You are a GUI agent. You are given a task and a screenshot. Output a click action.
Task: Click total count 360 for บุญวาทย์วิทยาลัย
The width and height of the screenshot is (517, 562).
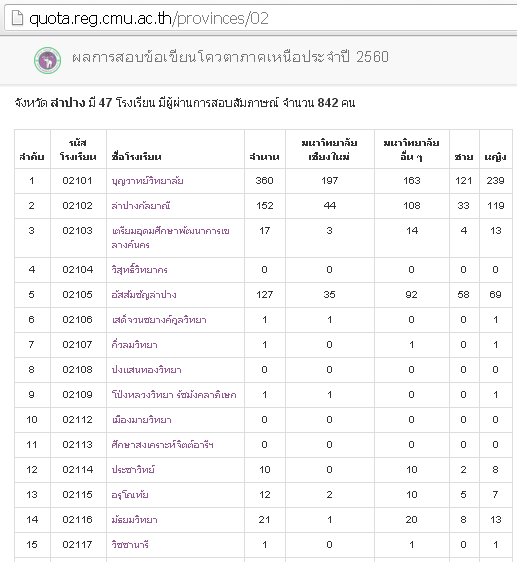(x=265, y=181)
